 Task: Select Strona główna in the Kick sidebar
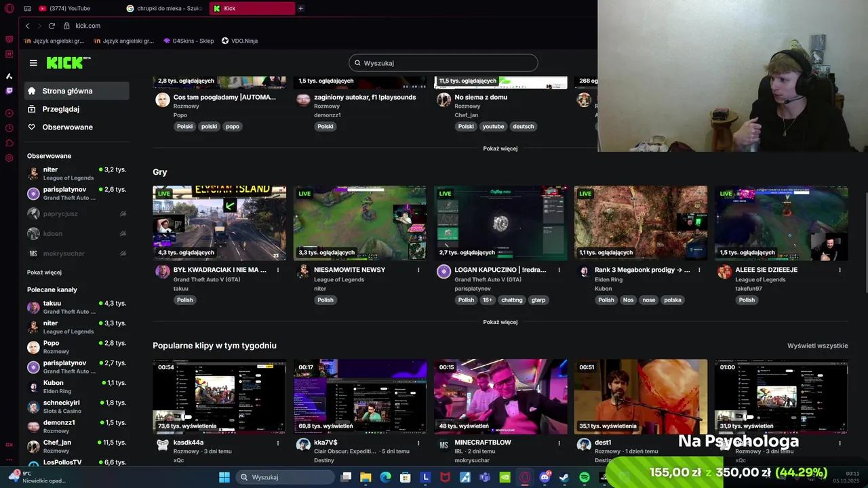(x=77, y=91)
